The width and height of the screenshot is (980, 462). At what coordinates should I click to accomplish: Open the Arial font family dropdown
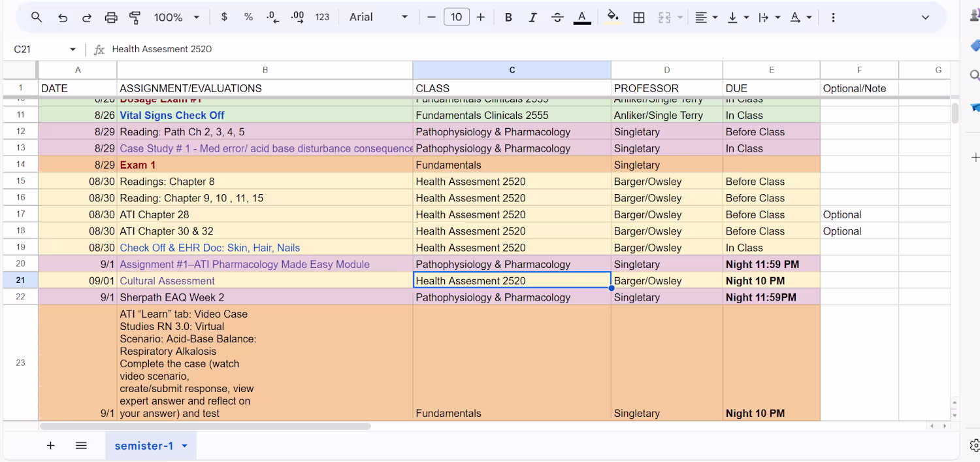click(378, 17)
